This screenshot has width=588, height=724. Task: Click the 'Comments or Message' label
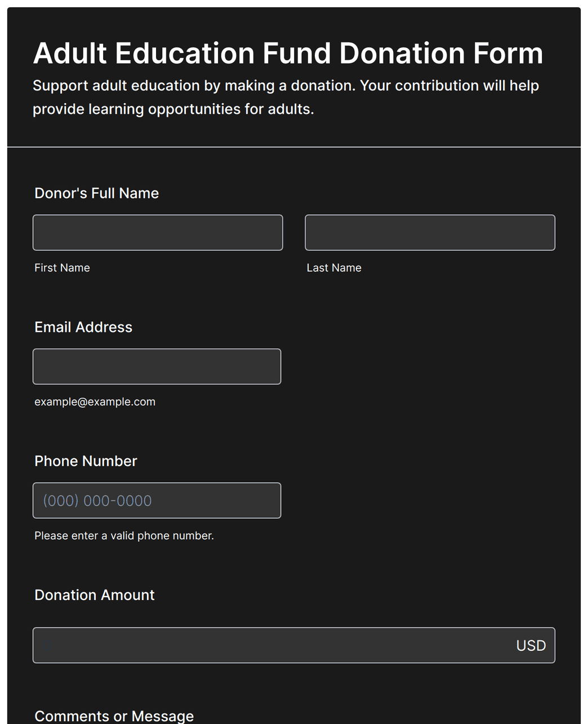[114, 716]
